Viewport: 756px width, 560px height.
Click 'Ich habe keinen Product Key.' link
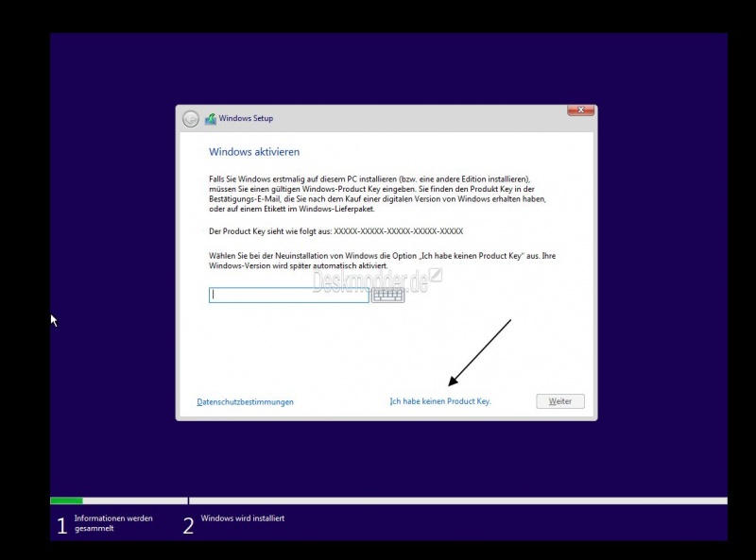click(440, 401)
